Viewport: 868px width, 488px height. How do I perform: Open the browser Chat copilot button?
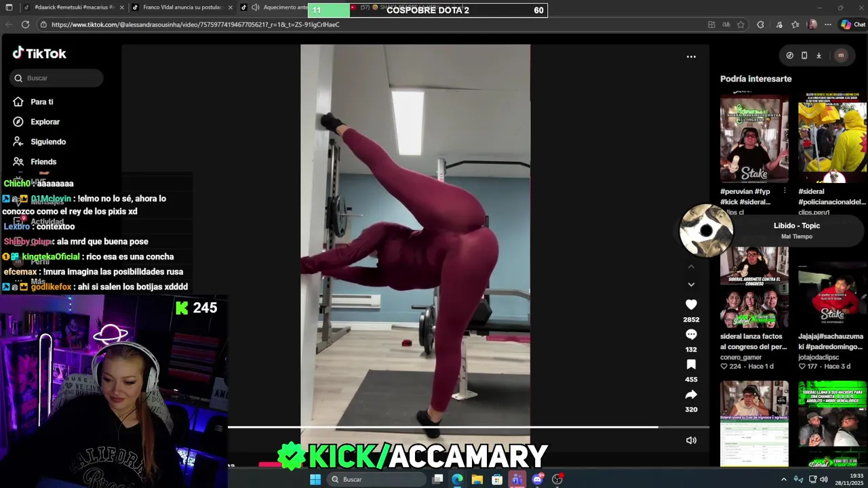click(853, 24)
